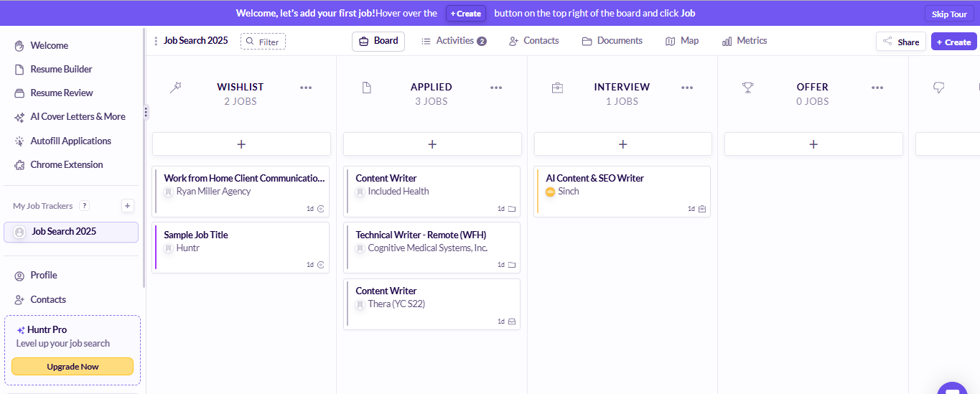Click the Share icon
This screenshot has height=394, width=980.
(888, 42)
